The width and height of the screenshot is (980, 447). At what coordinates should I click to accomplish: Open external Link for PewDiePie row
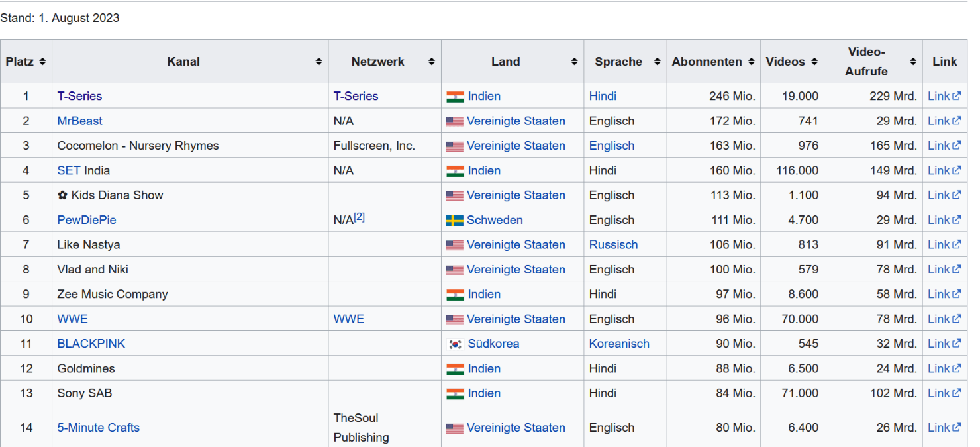point(944,220)
